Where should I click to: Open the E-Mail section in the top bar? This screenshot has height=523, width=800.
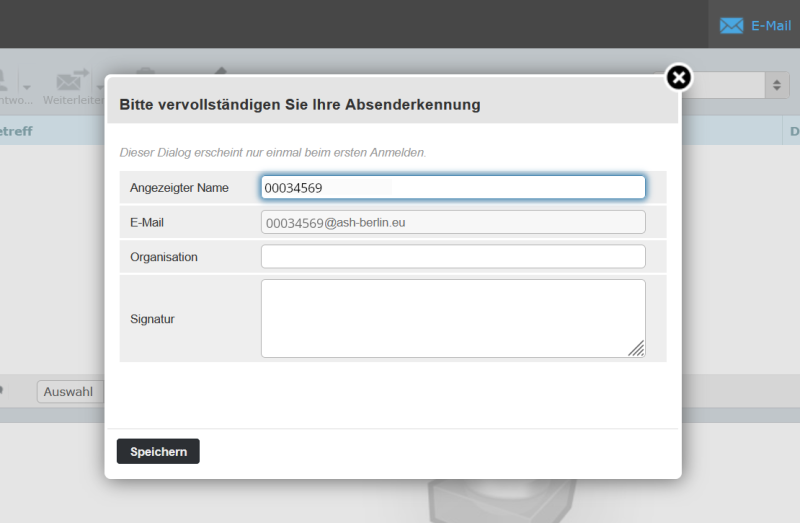click(756, 25)
